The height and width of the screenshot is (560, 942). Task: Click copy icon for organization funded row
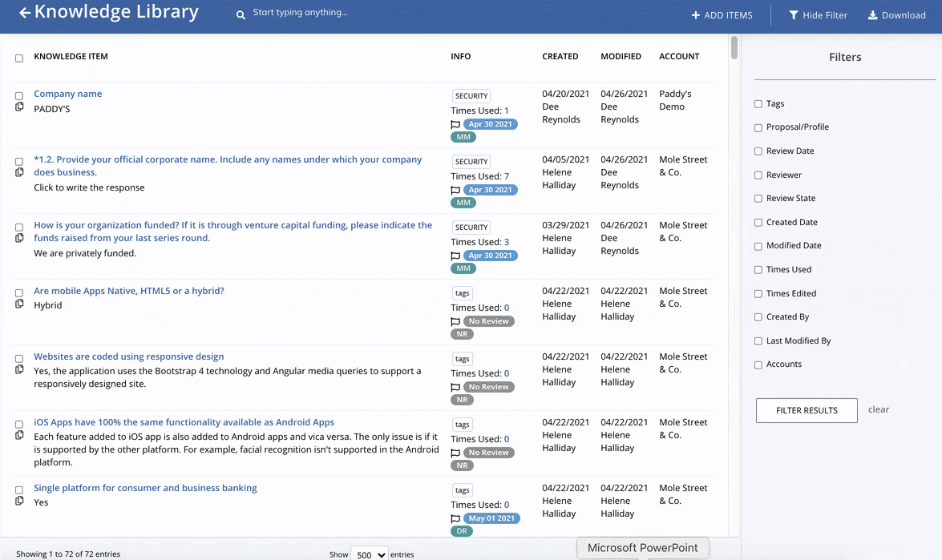[19, 238]
